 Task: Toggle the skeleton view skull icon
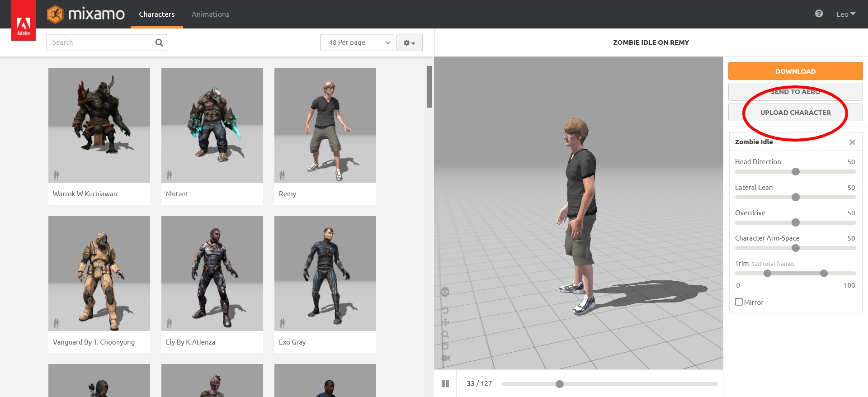[x=445, y=292]
